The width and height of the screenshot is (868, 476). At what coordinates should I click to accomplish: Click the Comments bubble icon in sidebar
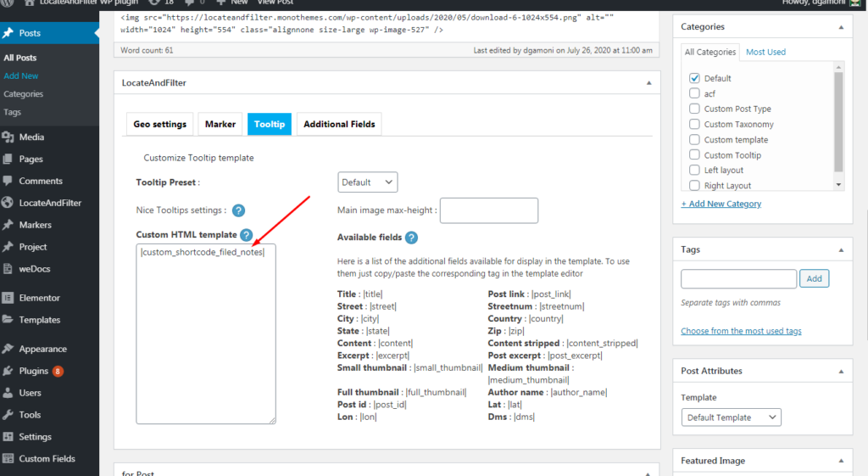(8, 182)
